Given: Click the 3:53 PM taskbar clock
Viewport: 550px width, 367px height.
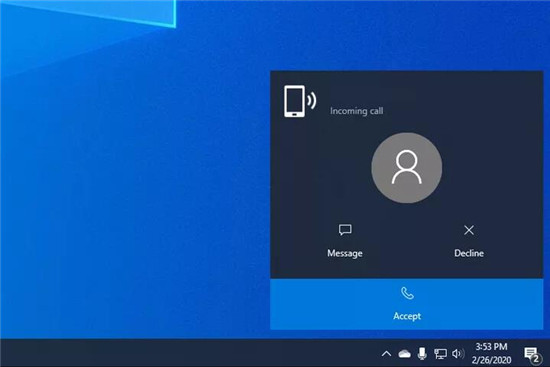Looking at the screenshot, I should tap(491, 347).
